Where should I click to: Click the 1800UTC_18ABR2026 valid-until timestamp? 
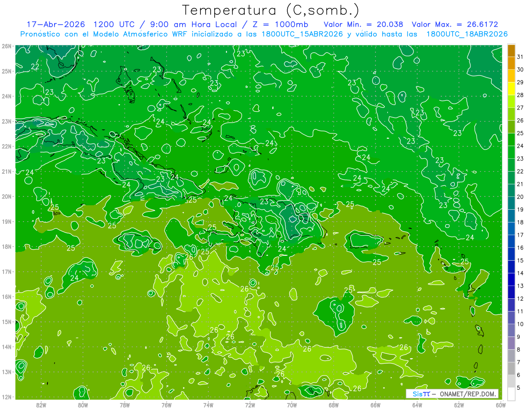(467, 34)
